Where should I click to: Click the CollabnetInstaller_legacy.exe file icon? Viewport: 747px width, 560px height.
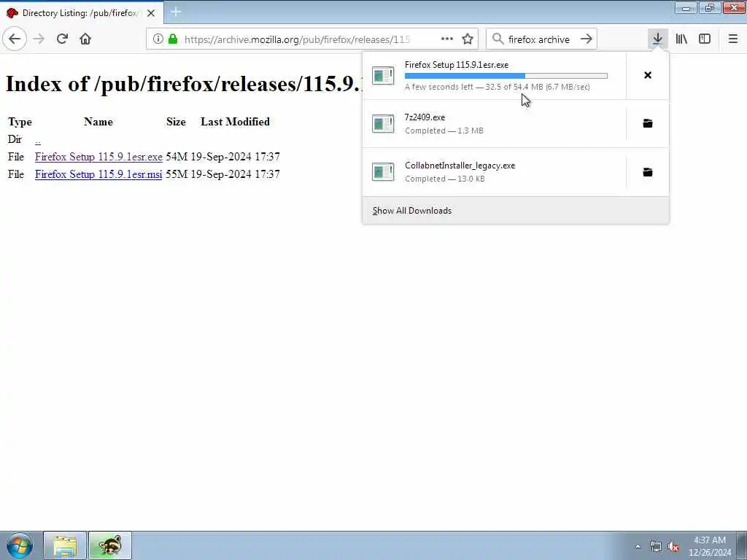[383, 172]
